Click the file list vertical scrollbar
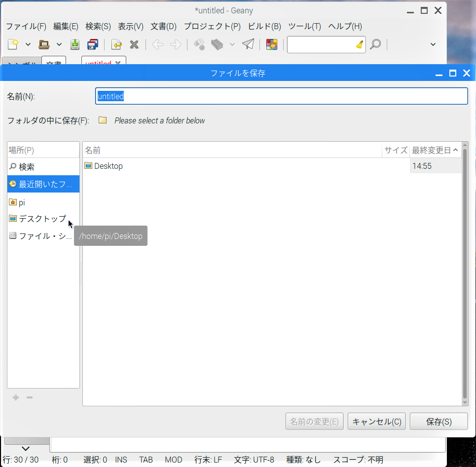Screen dimensions: 476x467 click(465, 273)
